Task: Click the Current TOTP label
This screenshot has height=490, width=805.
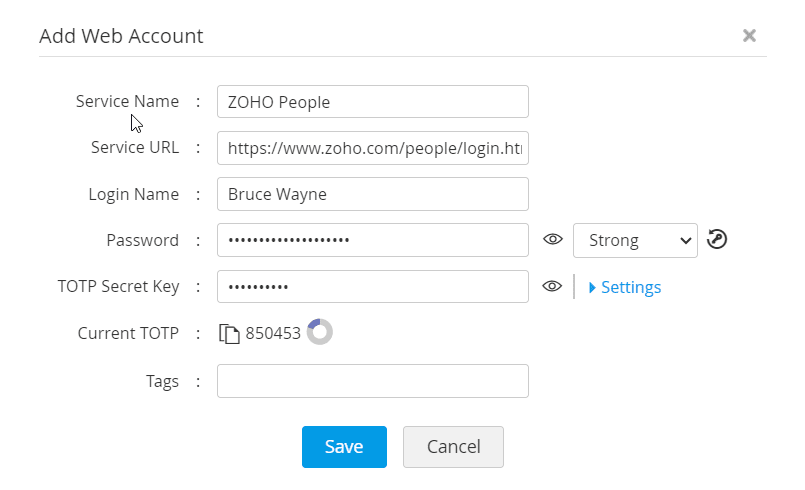Action: click(128, 334)
